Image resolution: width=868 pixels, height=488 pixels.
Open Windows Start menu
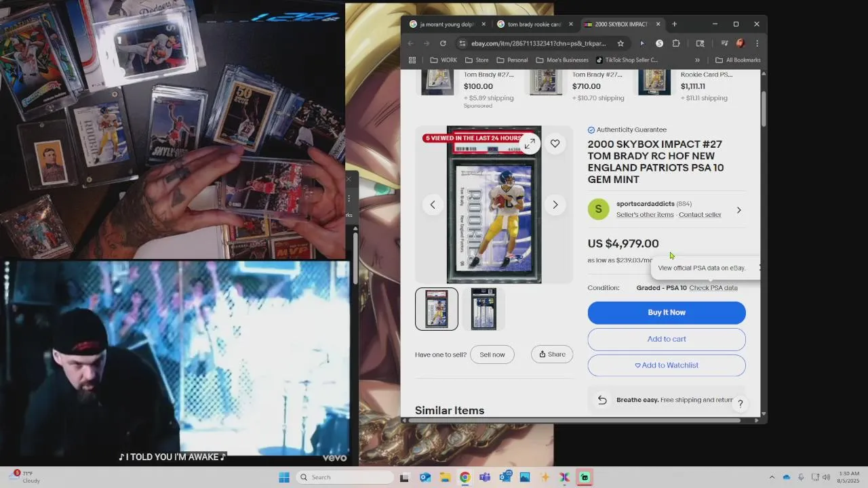point(284,477)
